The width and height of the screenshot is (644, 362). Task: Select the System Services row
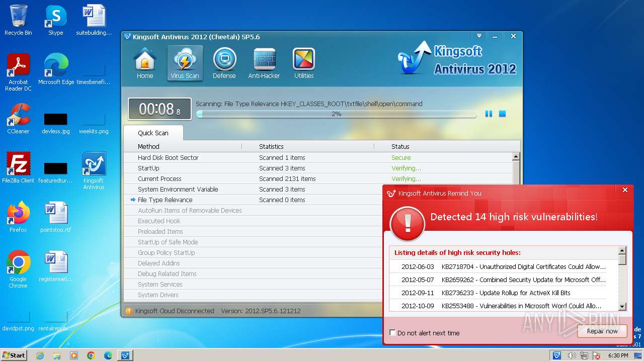(254, 284)
